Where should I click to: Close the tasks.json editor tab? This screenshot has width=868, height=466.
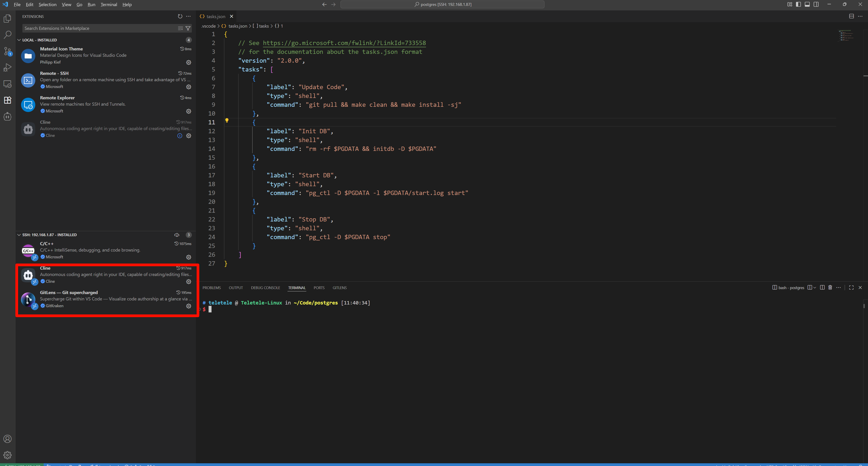tap(231, 16)
